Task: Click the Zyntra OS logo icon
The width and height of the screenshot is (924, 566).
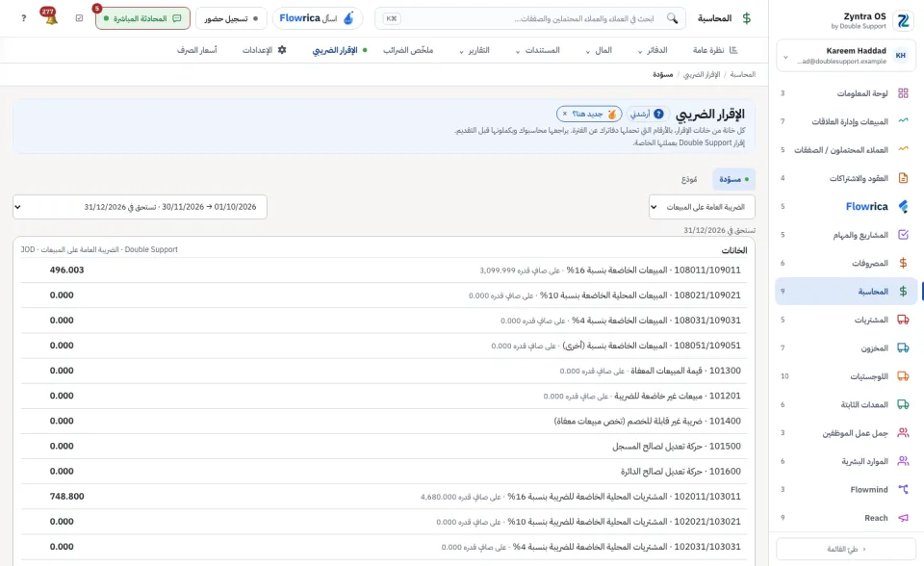Action: (x=903, y=21)
